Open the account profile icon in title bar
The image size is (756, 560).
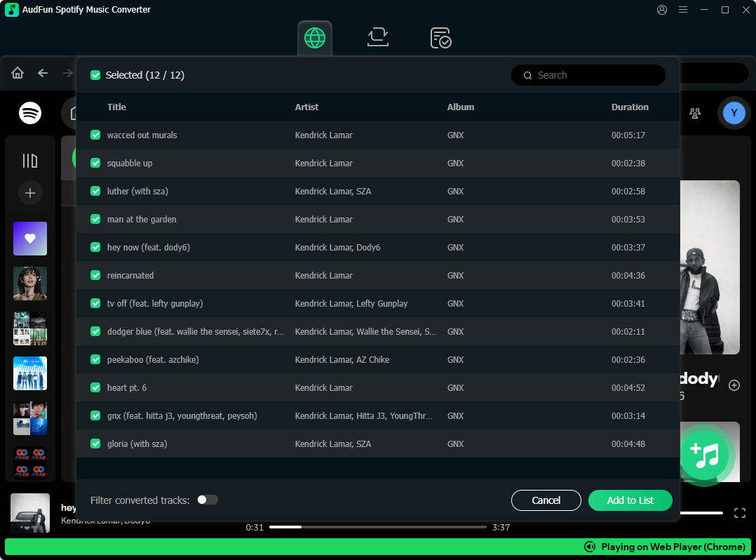tap(662, 10)
